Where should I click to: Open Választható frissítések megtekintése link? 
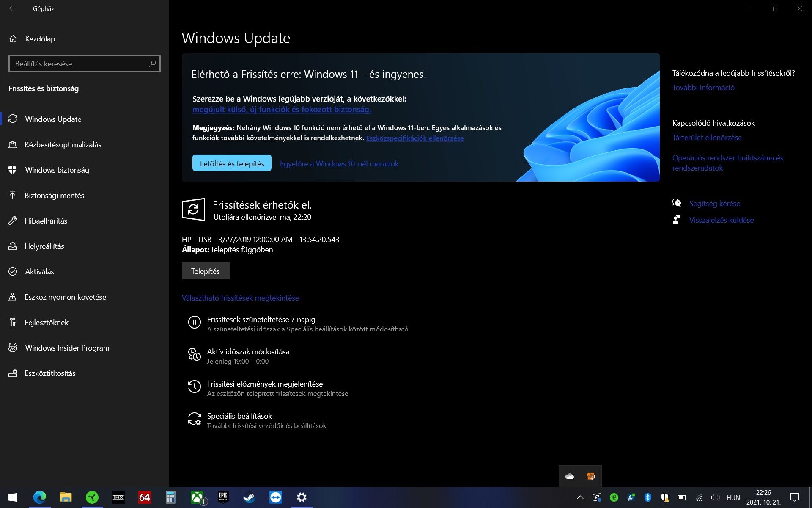[240, 298]
